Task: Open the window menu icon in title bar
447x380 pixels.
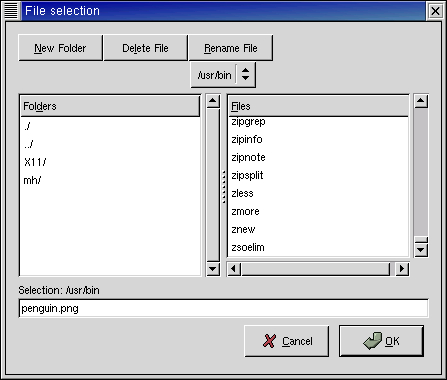Action: click(11, 11)
